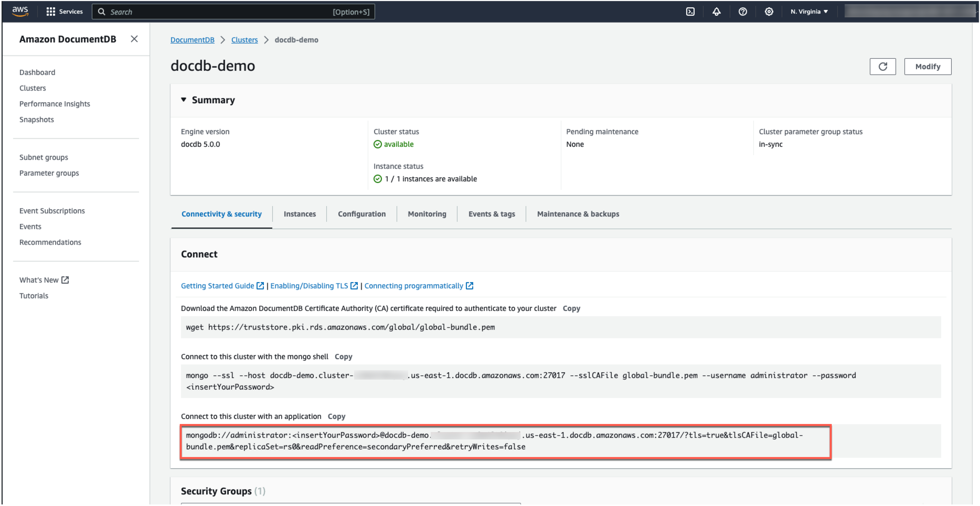Open AWS CloudShell icon in top bar
The width and height of the screenshot is (980, 506).
pos(690,12)
